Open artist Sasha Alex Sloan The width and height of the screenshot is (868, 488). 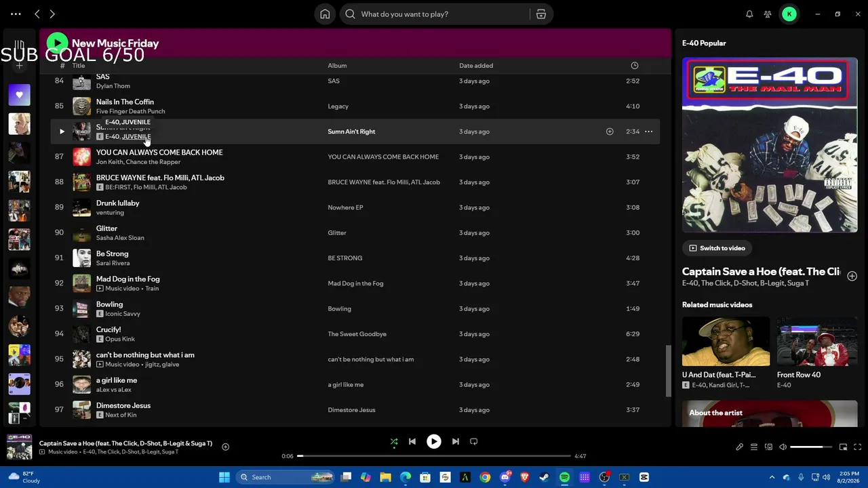(x=120, y=238)
